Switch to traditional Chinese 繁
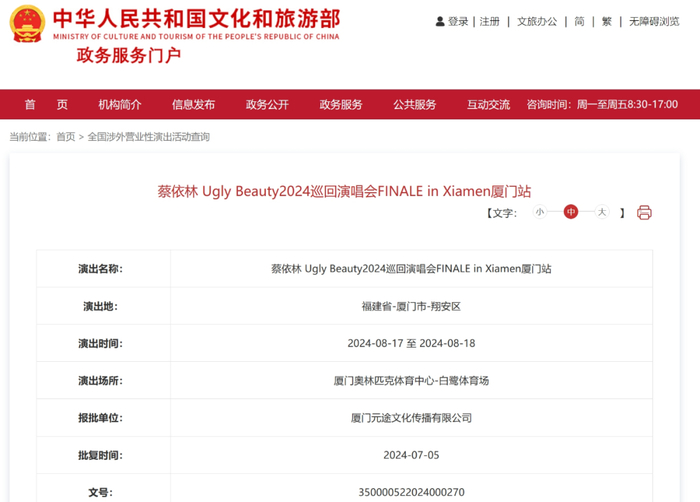This screenshot has height=502, width=700. pyautogui.click(x=607, y=21)
